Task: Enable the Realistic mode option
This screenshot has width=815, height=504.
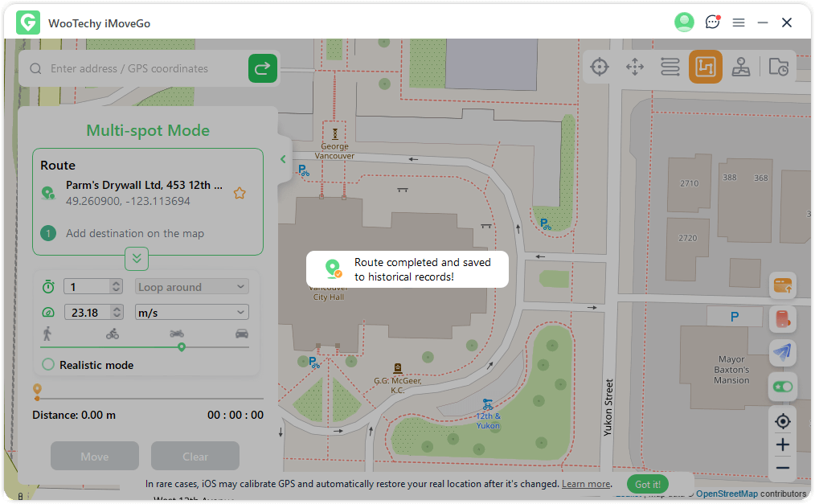Action: tap(48, 365)
